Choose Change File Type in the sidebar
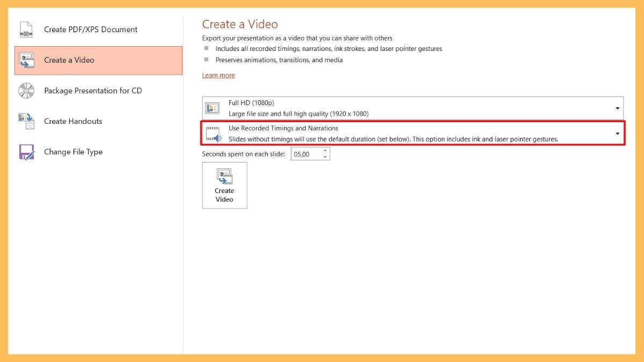This screenshot has height=362, width=644. pos(74,152)
